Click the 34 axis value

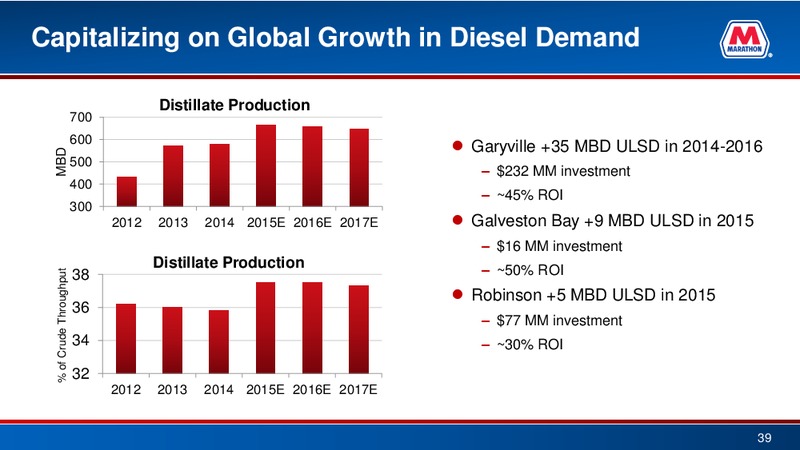pos(81,341)
